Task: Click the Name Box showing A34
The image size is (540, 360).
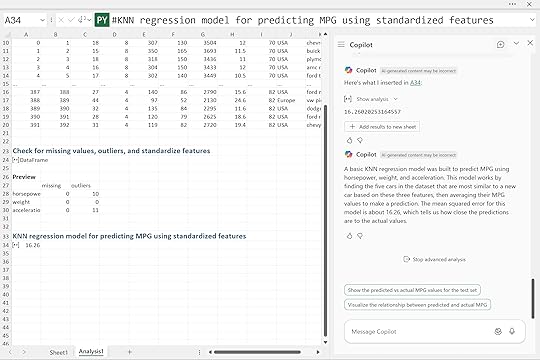Action: [21, 20]
